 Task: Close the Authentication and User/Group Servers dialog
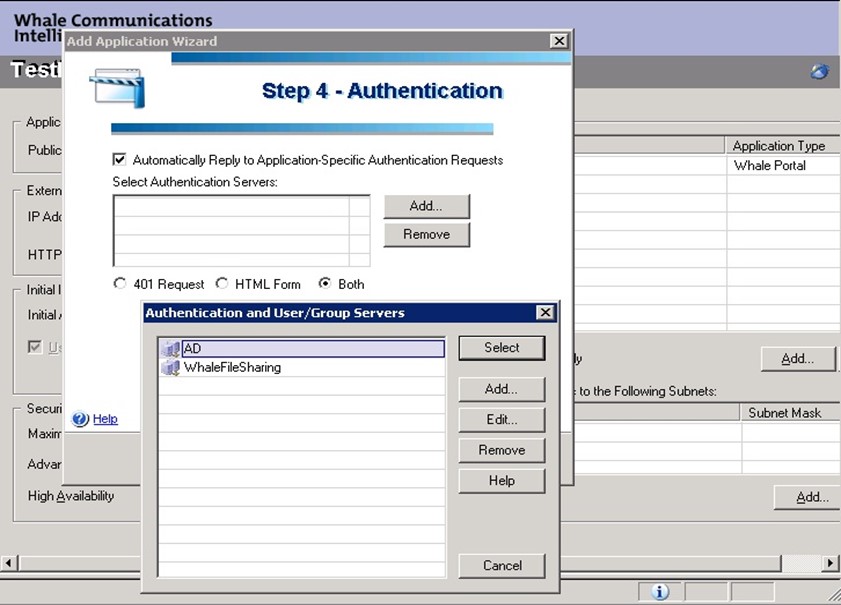point(545,313)
